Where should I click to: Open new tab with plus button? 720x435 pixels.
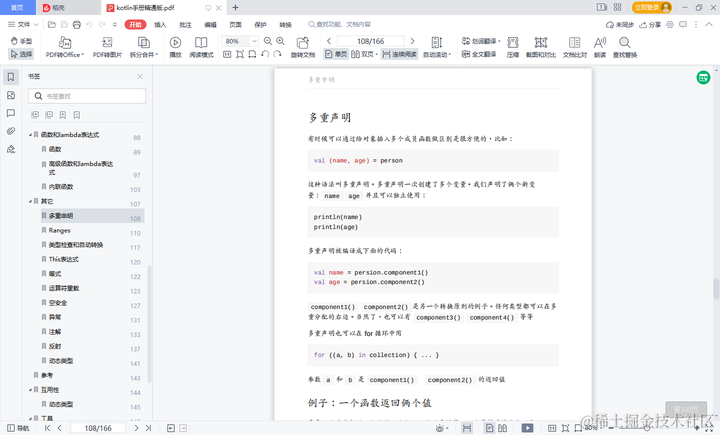(x=236, y=7)
